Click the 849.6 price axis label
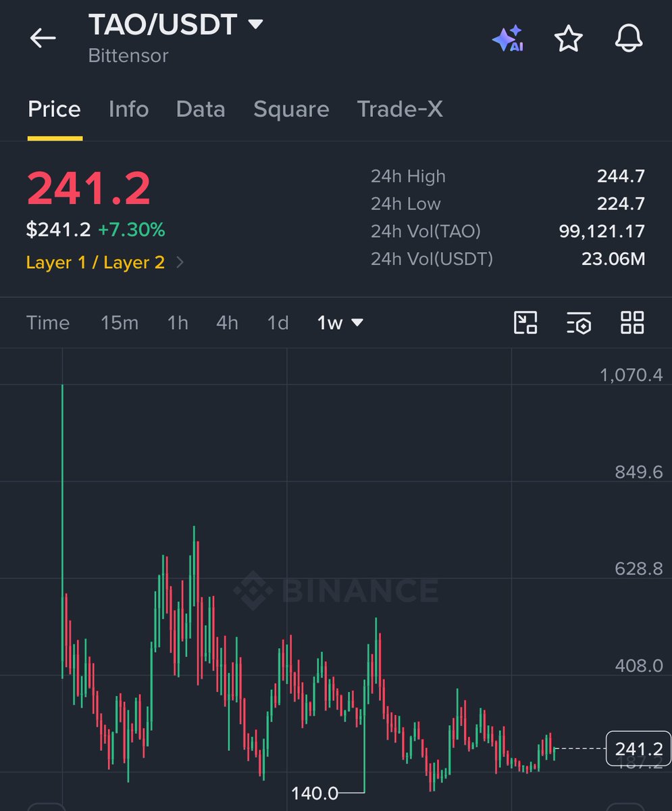672x811 pixels. [x=639, y=472]
